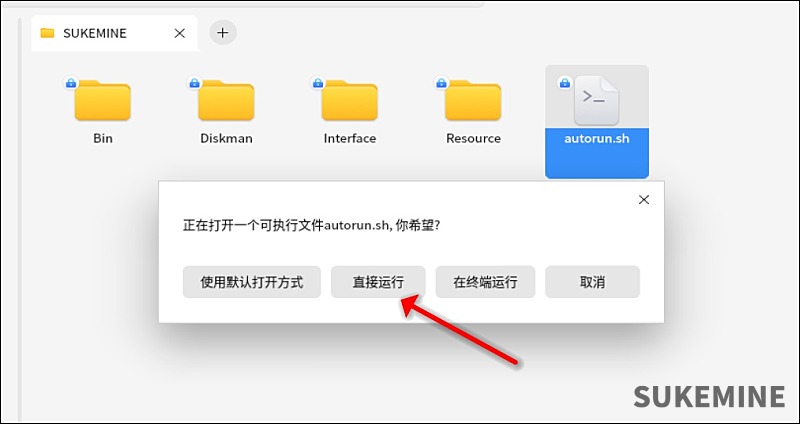
Task: Click the lock emblem on the Diskman folder
Action: point(193,83)
